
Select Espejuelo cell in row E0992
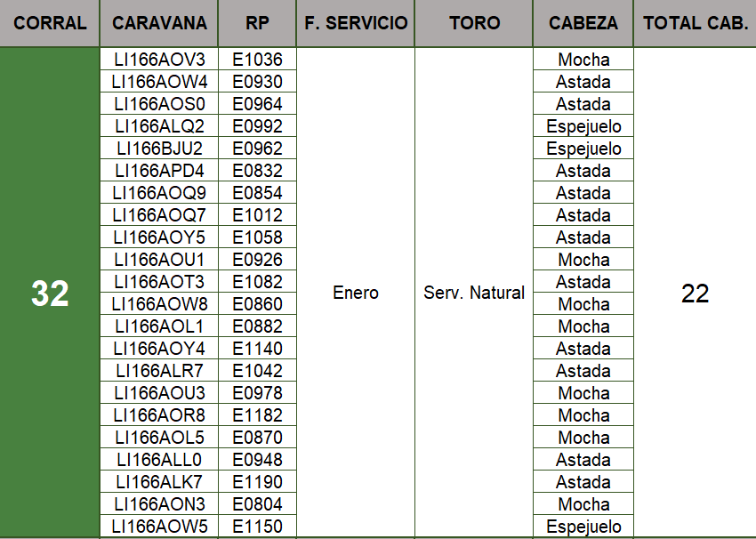pos(583,126)
